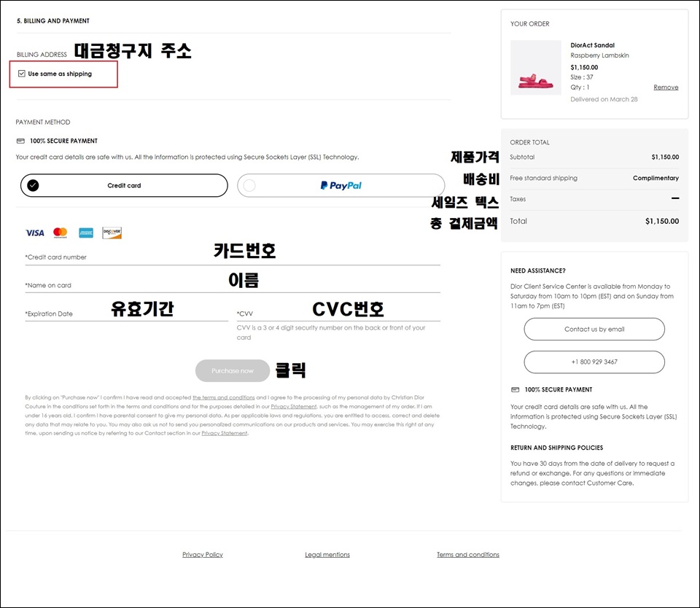Click the Purchase now button
The image size is (700, 608).
[x=233, y=370]
